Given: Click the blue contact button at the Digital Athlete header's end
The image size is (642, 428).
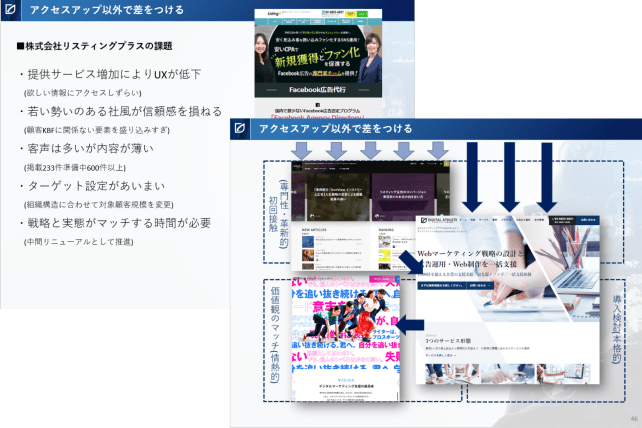Looking at the screenshot, I should (588, 220).
